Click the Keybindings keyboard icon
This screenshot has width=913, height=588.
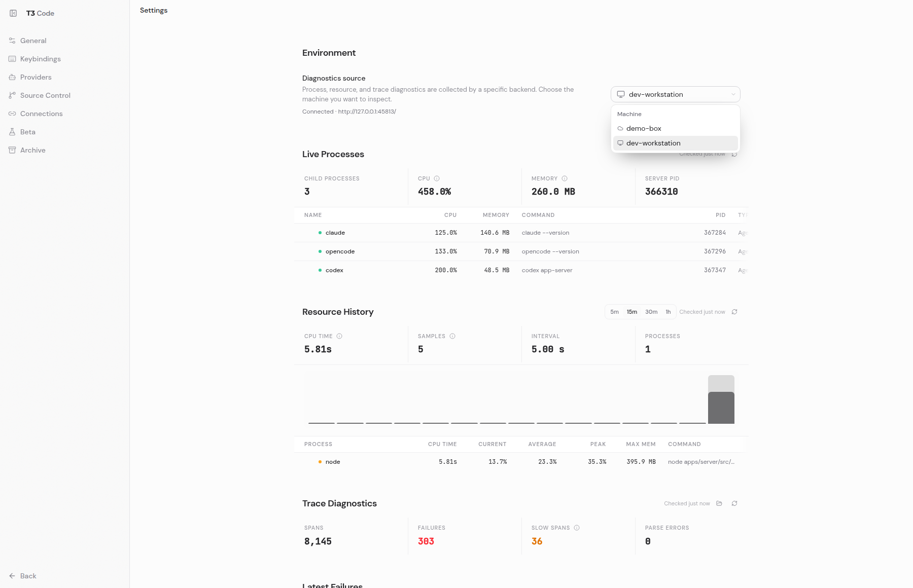click(12, 59)
